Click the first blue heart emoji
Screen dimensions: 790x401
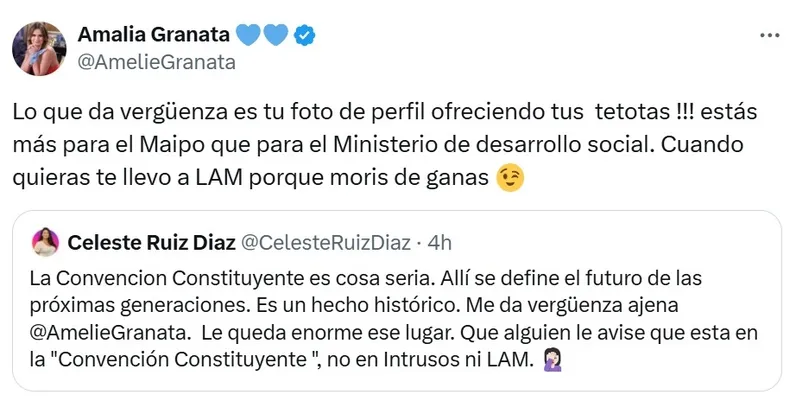pos(247,35)
